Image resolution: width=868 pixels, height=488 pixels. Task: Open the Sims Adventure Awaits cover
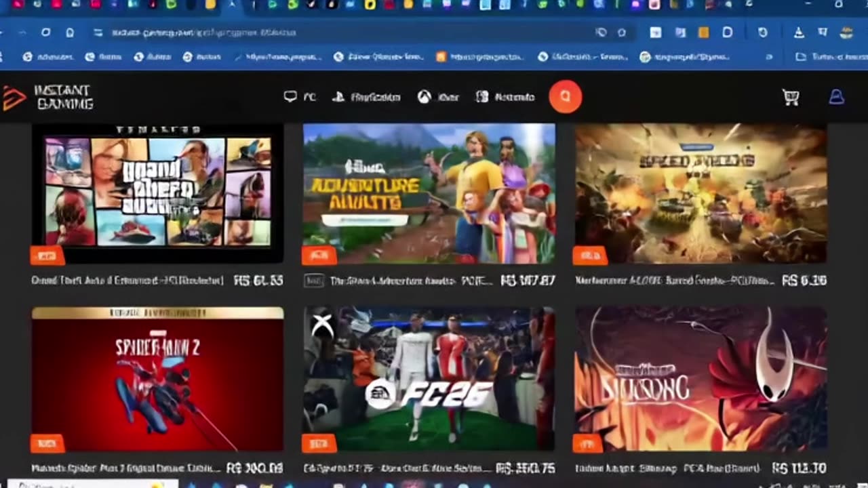429,193
